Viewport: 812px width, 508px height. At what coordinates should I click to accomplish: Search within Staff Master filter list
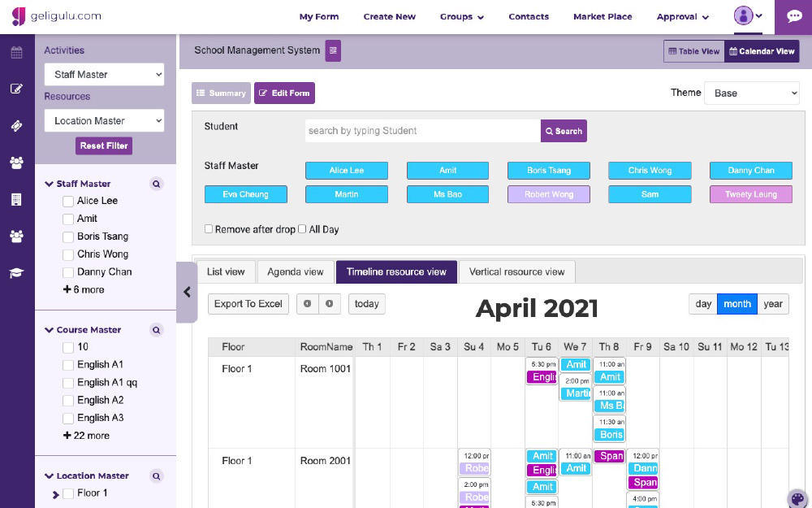click(157, 184)
